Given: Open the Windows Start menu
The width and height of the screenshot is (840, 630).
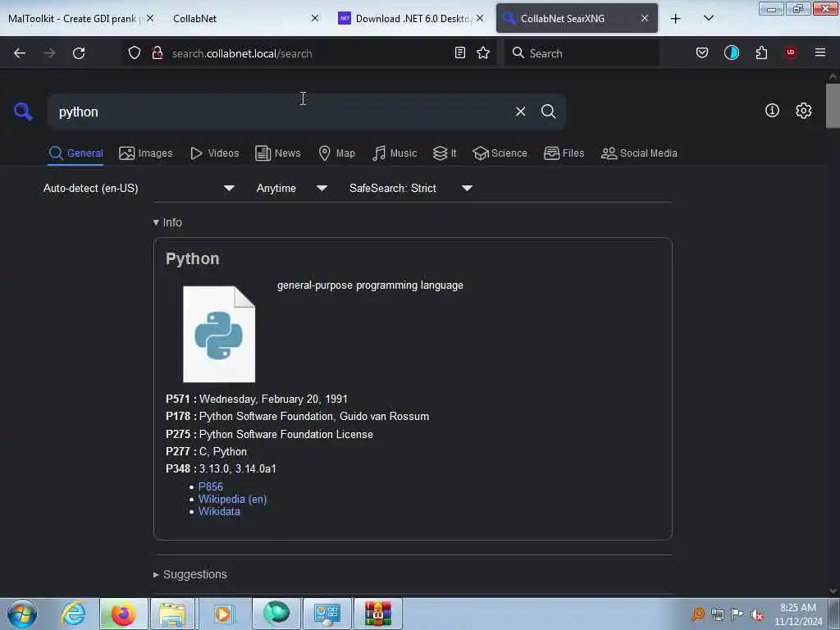Looking at the screenshot, I should 22,614.
